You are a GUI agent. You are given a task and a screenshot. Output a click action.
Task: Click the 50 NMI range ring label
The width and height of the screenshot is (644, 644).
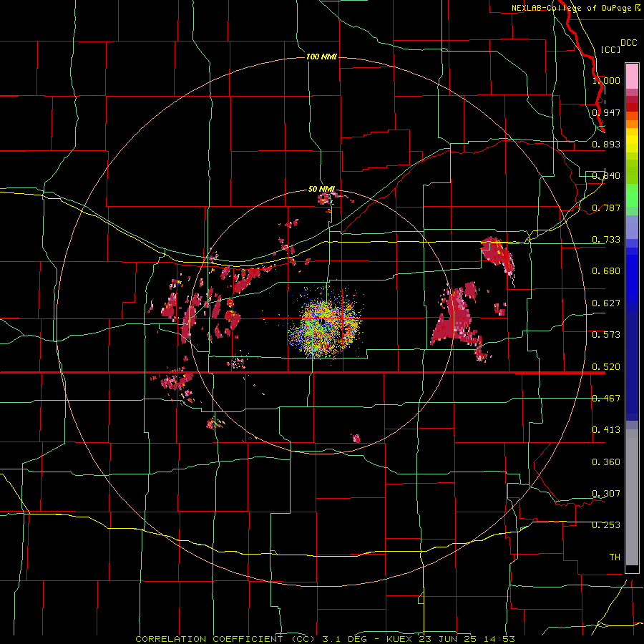321,190
